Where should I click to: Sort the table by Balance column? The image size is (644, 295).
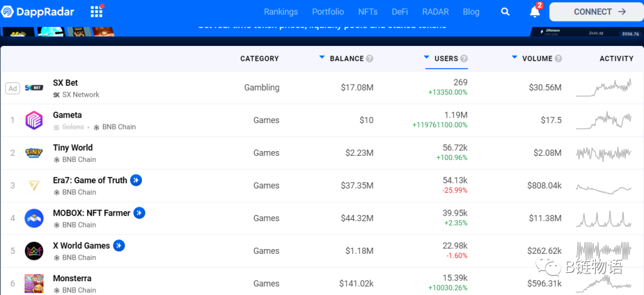pos(346,59)
